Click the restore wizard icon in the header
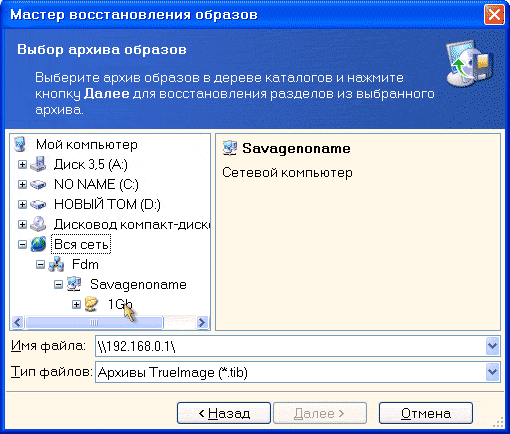 (470, 64)
